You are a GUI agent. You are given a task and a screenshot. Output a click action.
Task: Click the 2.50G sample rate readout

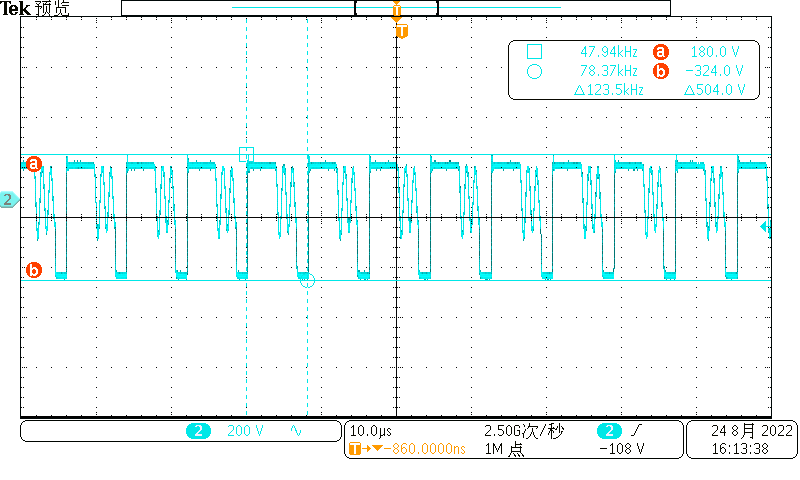pos(524,431)
